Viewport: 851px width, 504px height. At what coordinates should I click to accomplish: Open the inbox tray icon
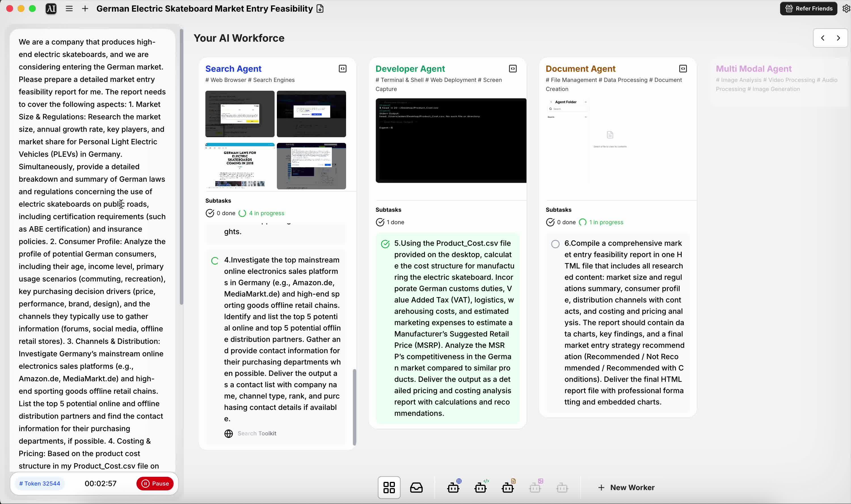pos(416,487)
